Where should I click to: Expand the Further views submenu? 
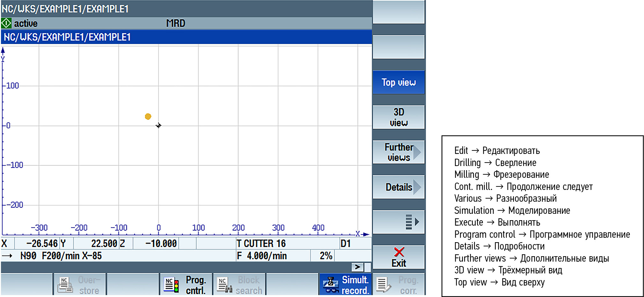coord(399,152)
